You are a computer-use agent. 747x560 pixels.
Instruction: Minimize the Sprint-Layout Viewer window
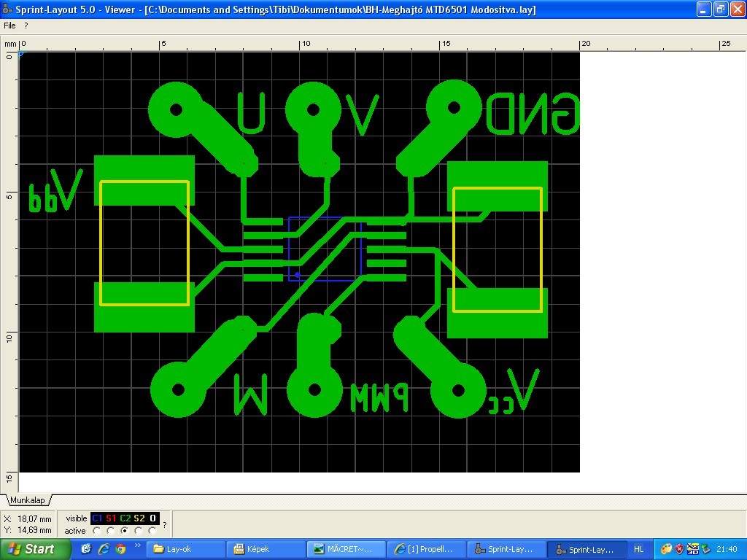point(704,9)
